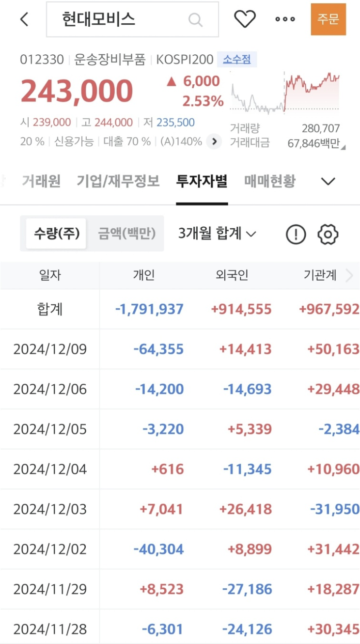Switch to 수량(주) view
Viewport: 360px width, 644px height.
point(56,234)
